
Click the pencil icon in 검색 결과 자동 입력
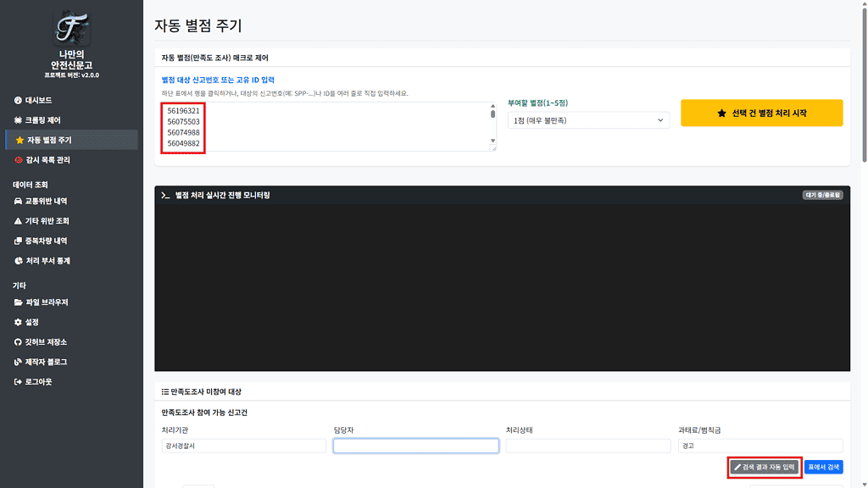coord(737,467)
